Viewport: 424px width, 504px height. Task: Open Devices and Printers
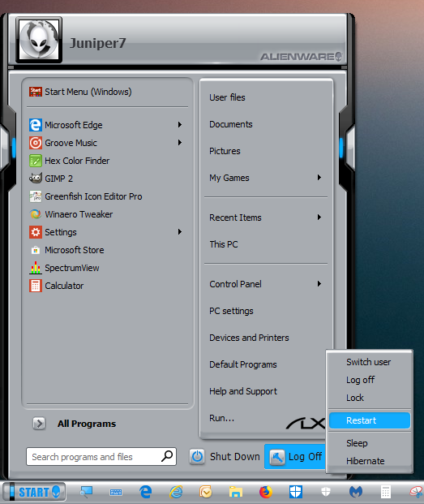pyautogui.click(x=249, y=338)
